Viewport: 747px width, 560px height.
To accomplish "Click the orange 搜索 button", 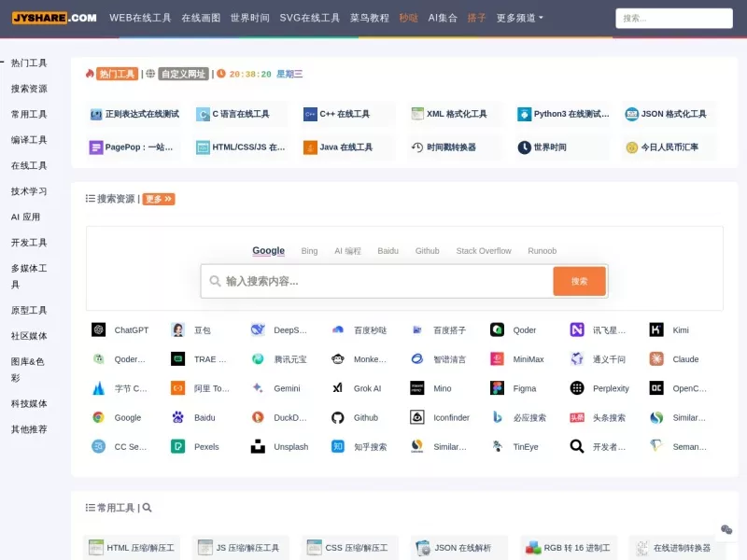I will (x=579, y=281).
